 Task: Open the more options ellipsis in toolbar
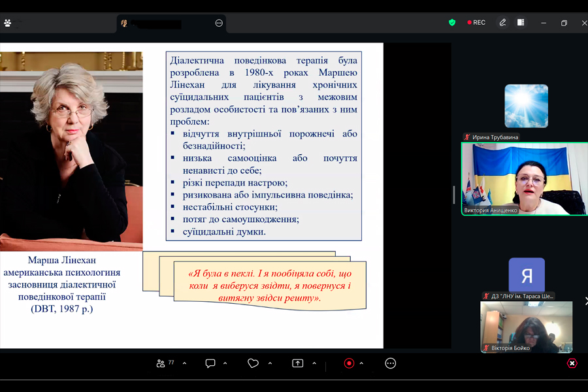(x=391, y=363)
